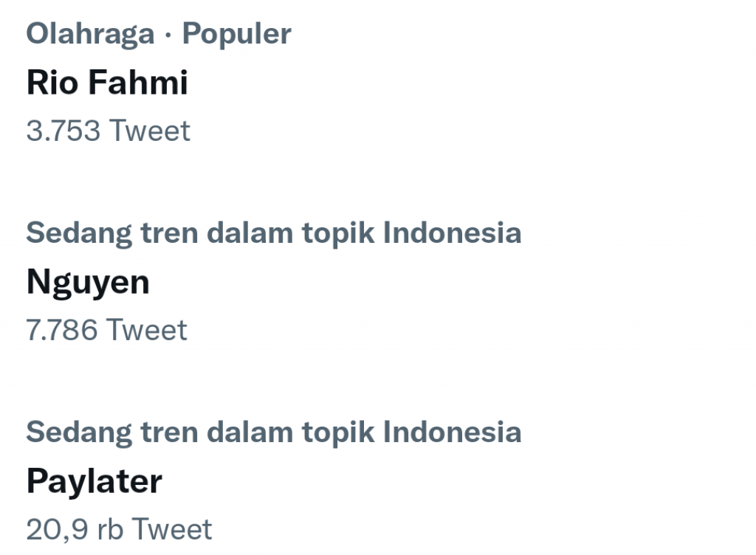This screenshot has width=756, height=555.
Task: Click the word topik above Nguyen
Action: (337, 233)
